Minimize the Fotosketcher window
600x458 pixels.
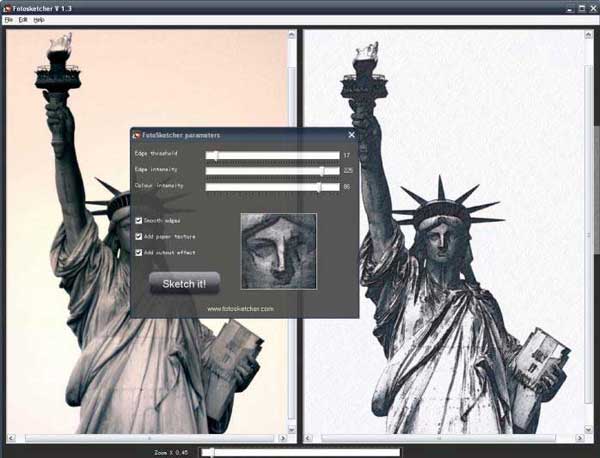click(571, 8)
